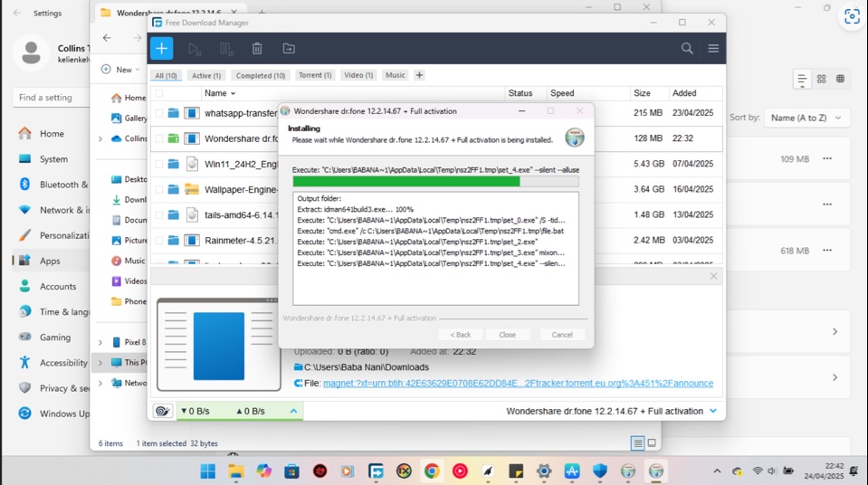The image size is (868, 485).
Task: Switch to the Completed (10) tab
Action: tap(260, 75)
